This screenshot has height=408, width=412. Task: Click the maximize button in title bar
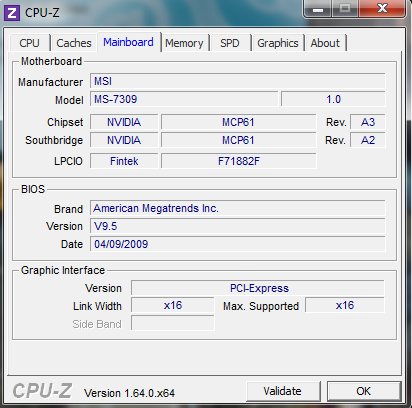coord(345,8)
